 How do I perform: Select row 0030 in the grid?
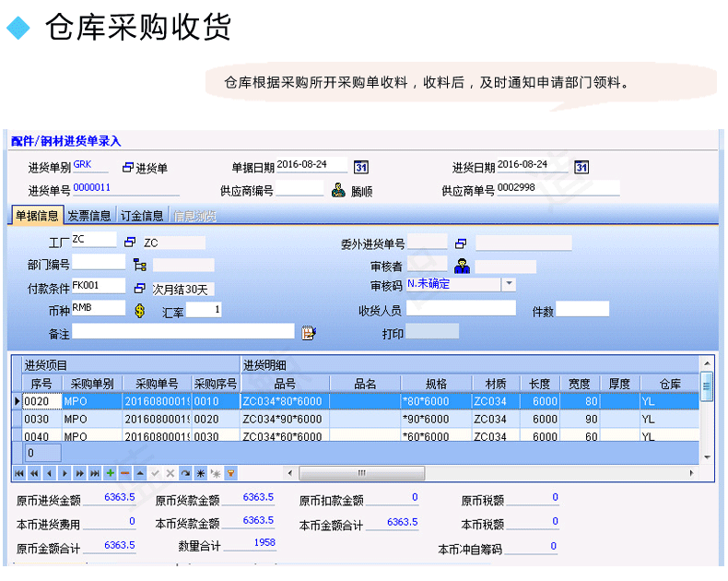point(355,419)
